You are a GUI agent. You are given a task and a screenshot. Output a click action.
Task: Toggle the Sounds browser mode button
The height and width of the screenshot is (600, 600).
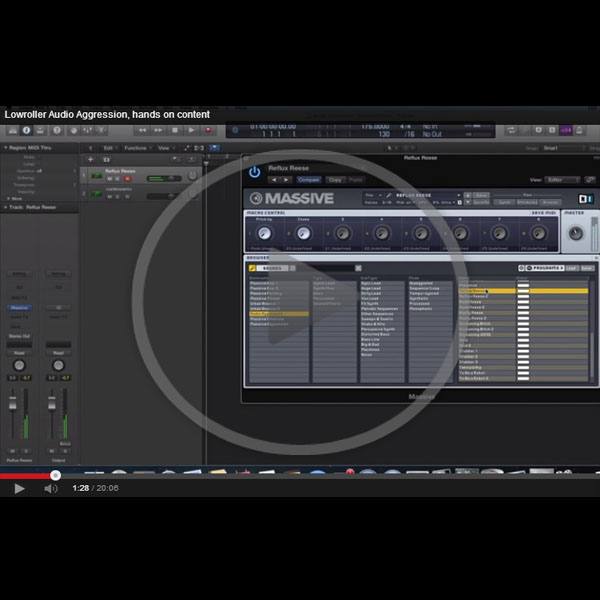coord(272,268)
